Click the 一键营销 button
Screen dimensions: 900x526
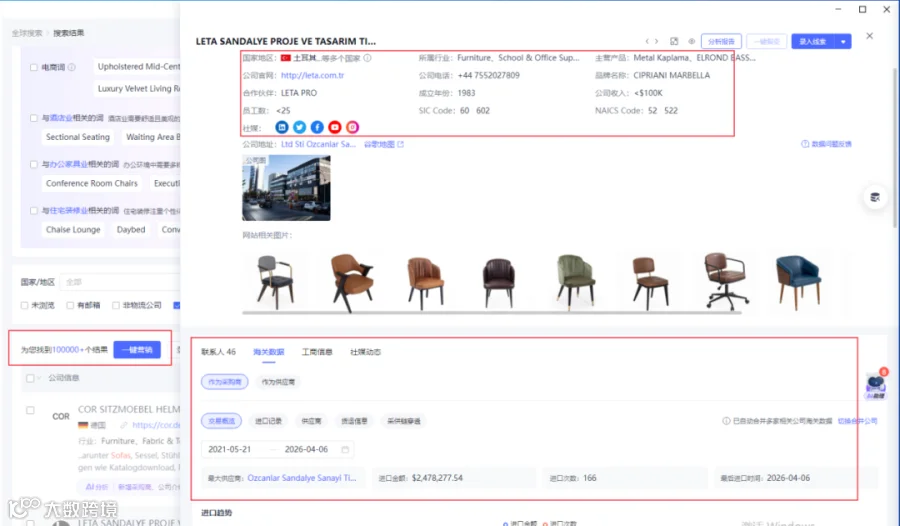(137, 350)
